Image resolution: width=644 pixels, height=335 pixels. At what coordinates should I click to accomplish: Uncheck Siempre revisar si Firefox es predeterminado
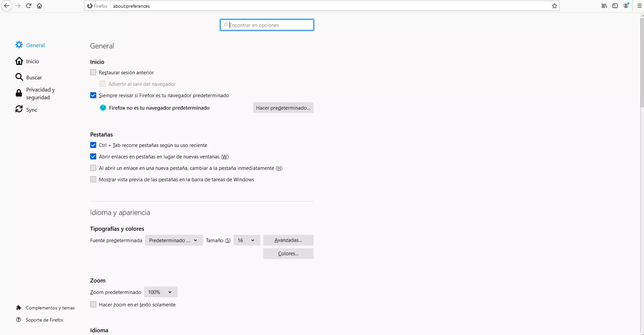(x=93, y=95)
